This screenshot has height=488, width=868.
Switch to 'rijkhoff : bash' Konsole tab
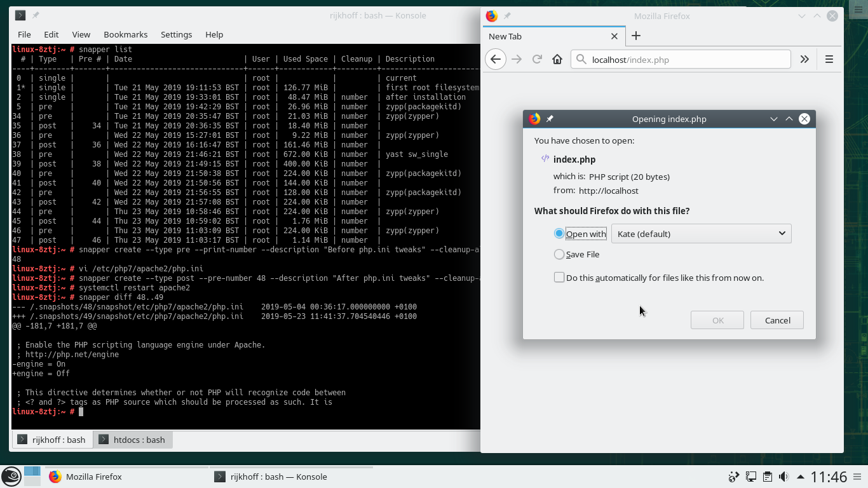(52, 440)
